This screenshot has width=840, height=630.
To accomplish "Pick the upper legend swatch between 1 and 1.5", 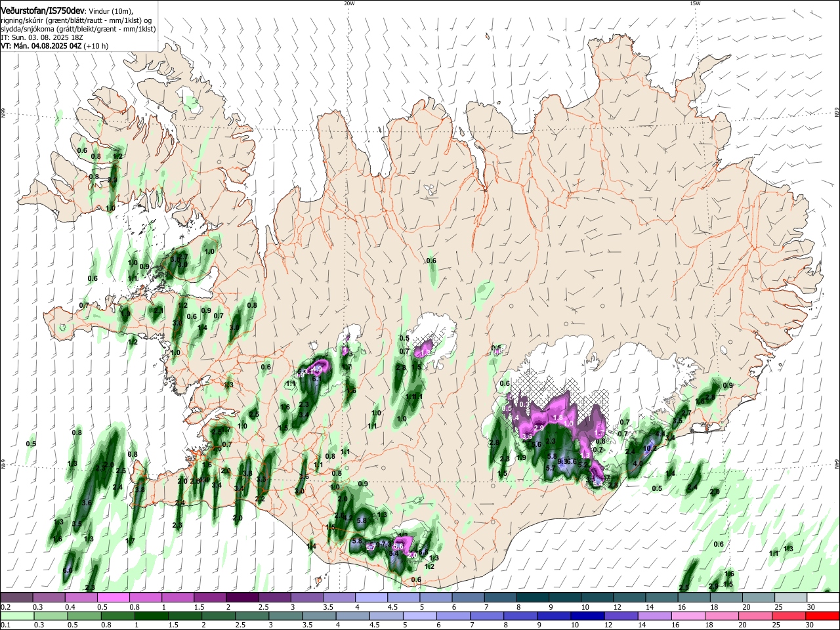I will click(177, 597).
